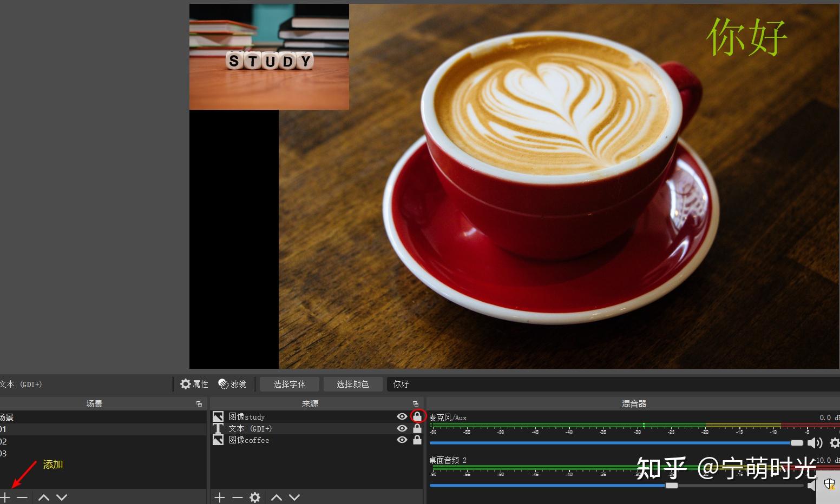Open the 滤镜 filters dialog

[x=232, y=384]
